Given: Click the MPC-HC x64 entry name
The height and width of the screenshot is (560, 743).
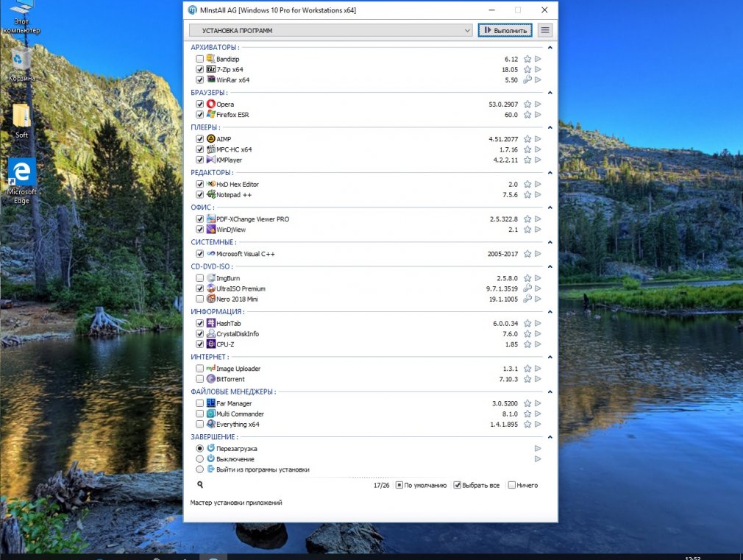Looking at the screenshot, I should coord(234,149).
